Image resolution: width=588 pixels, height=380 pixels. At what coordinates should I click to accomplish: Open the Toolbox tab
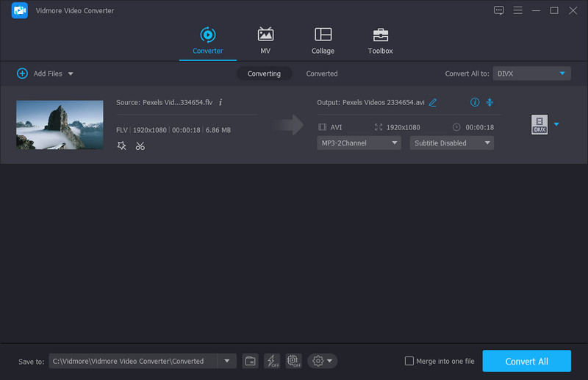[380, 41]
